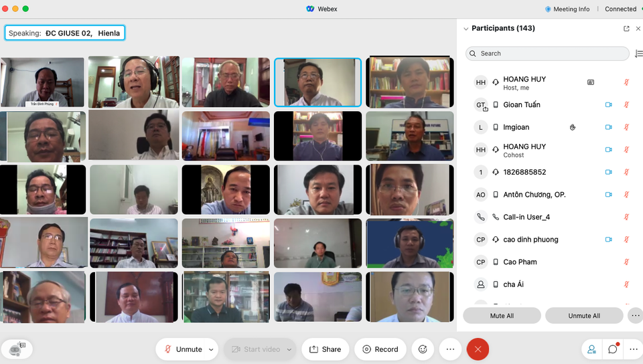Click the Record button
Image resolution: width=643 pixels, height=364 pixels.
(x=380, y=349)
